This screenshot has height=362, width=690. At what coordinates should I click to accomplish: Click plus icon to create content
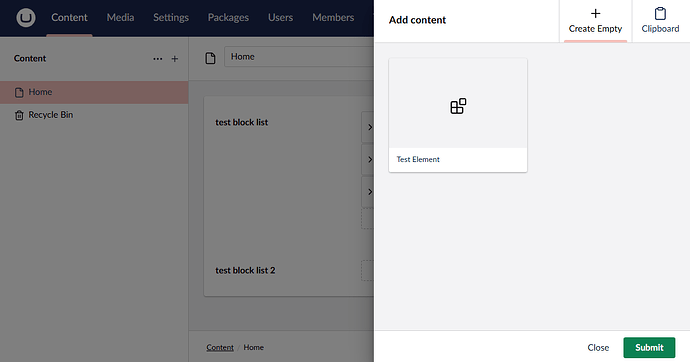(x=175, y=59)
